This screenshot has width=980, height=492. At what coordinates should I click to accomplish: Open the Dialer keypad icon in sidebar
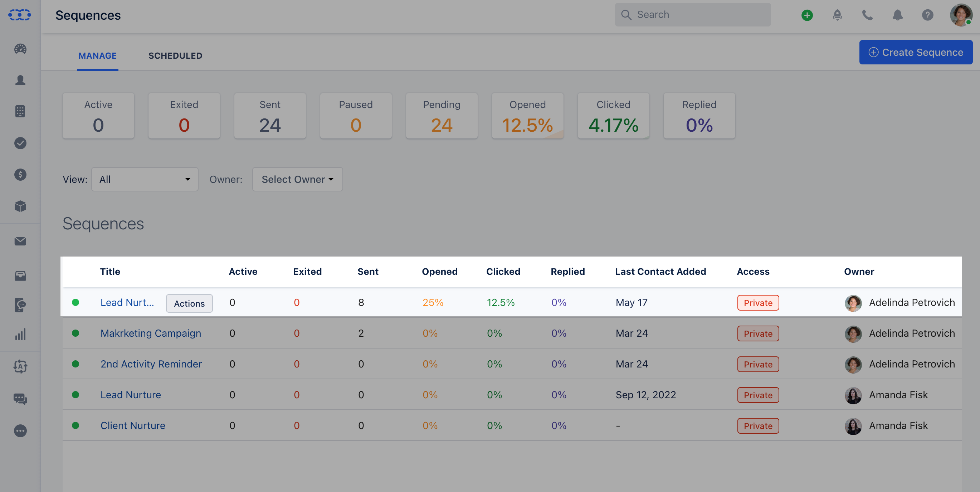click(20, 111)
